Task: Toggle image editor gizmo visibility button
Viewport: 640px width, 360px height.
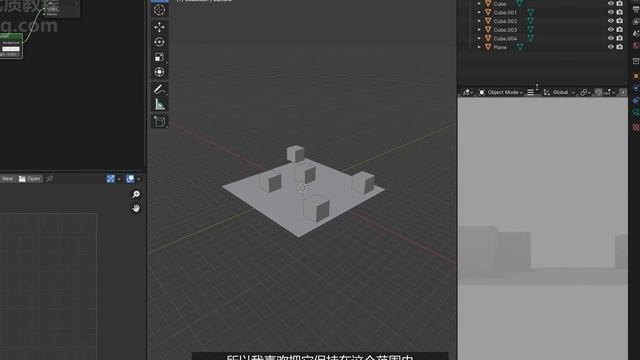Action: click(111, 179)
